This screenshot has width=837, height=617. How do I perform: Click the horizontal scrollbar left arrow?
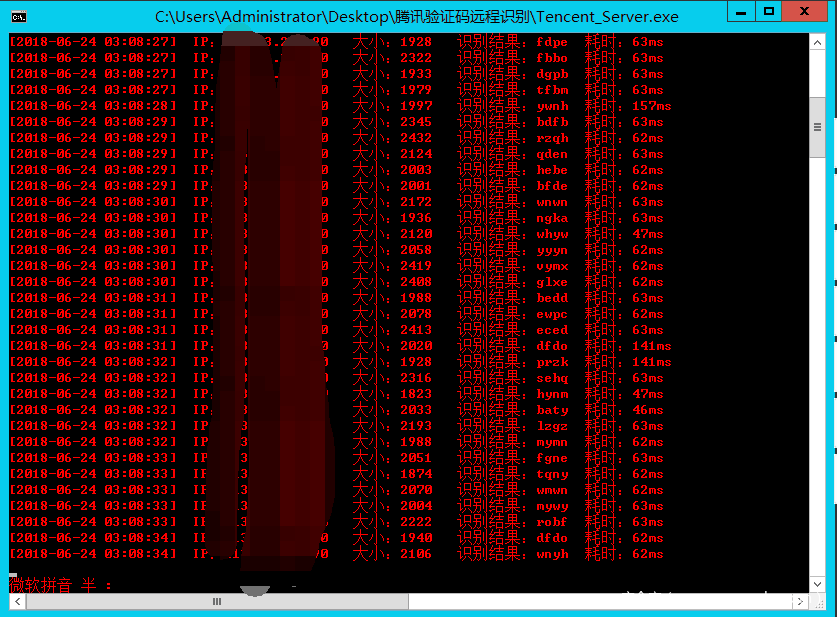click(x=17, y=601)
